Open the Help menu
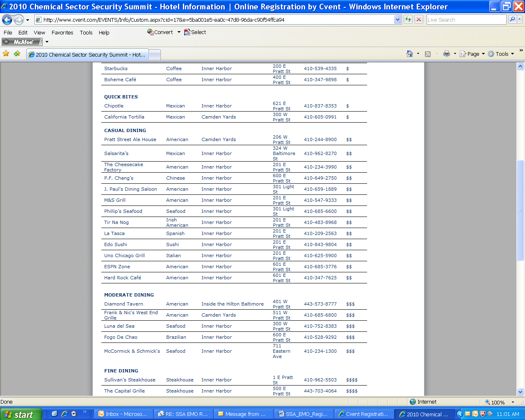 point(104,33)
